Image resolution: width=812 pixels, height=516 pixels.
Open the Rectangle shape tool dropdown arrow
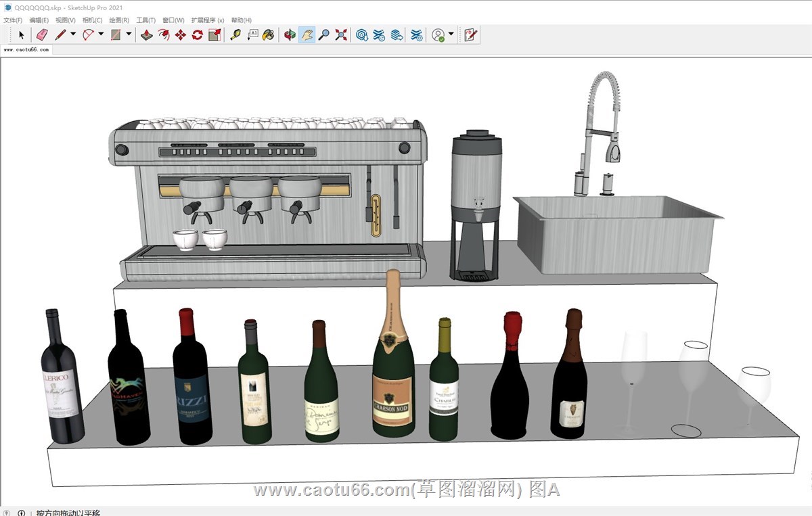129,34
